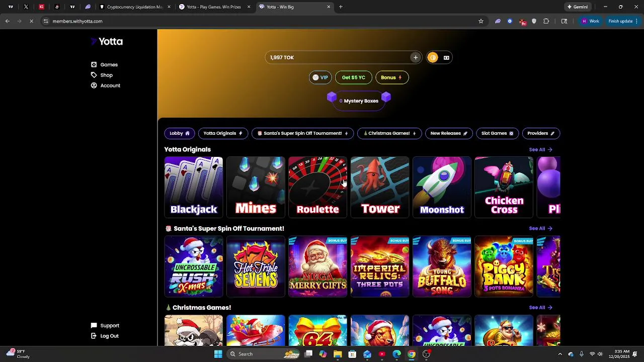Open the Blackjack game
This screenshot has width=644, height=362.
pos(194,187)
